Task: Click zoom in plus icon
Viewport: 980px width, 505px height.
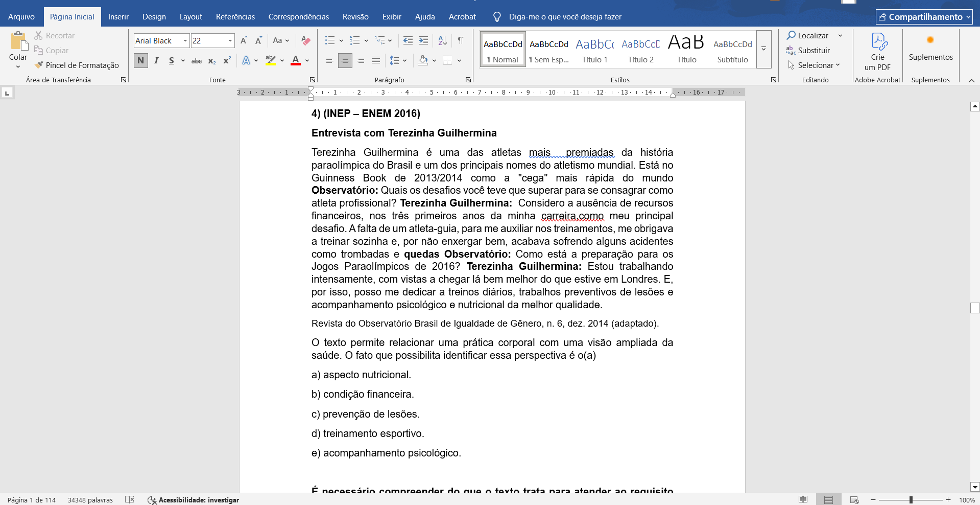Action: click(x=948, y=499)
